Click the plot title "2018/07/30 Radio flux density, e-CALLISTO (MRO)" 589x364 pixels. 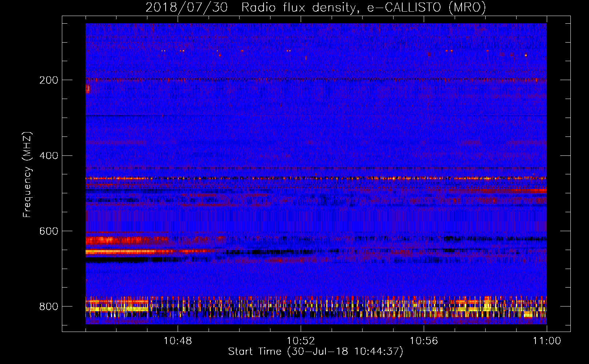(x=316, y=7)
